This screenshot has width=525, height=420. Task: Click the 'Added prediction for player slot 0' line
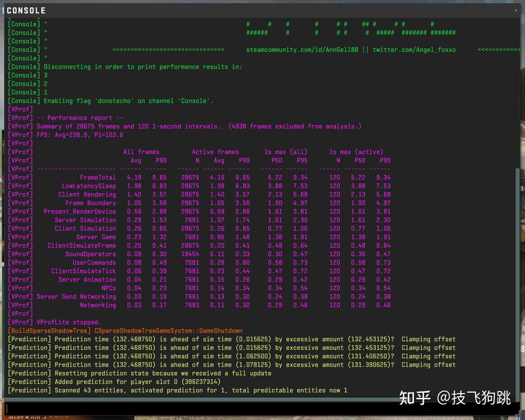point(114,381)
